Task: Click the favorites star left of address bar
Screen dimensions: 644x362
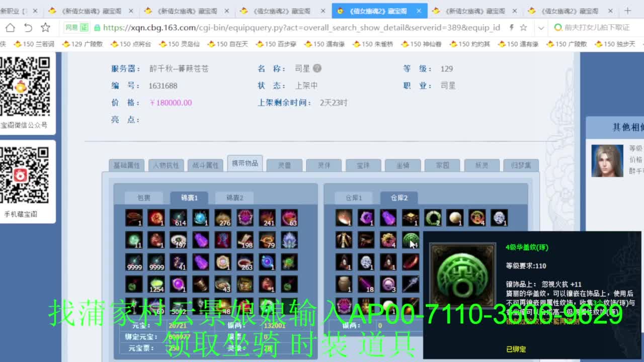Action: [45, 28]
